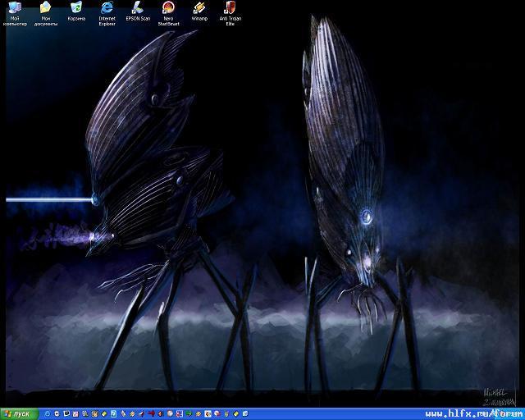
Task: Click the blue document question-mark taskbar icon
Action: point(113,414)
